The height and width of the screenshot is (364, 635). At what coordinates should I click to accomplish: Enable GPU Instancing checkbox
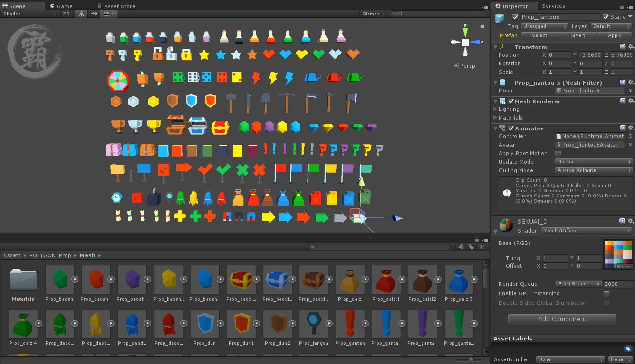pos(606,293)
